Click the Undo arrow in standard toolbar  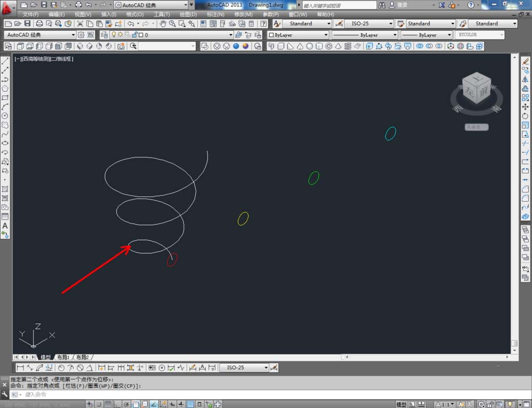(x=131, y=24)
